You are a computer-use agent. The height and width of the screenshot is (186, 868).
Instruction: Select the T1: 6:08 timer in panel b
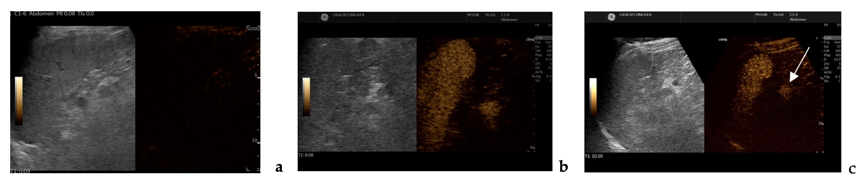pyautogui.click(x=306, y=155)
